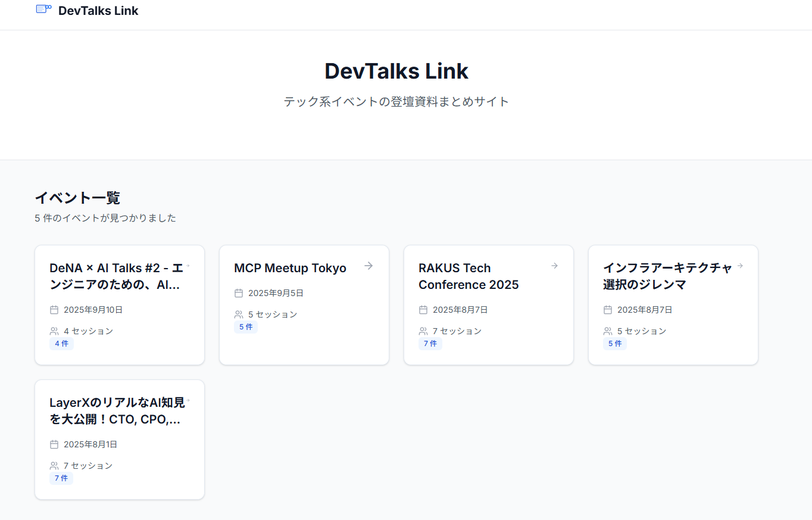Click the イベント一覧 heading
The image size is (812, 520).
coord(77,198)
